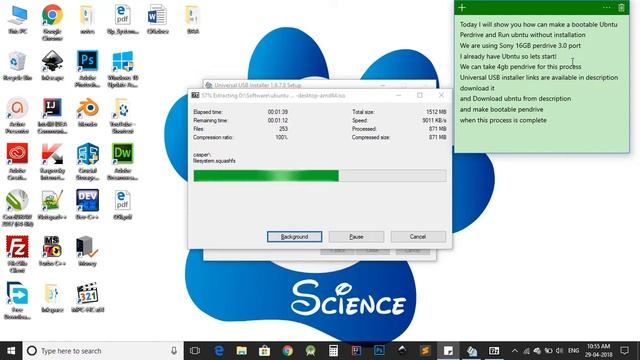Click the taskbar search box
Viewport: 640px width, 360px height.
pyautogui.click(x=103, y=351)
